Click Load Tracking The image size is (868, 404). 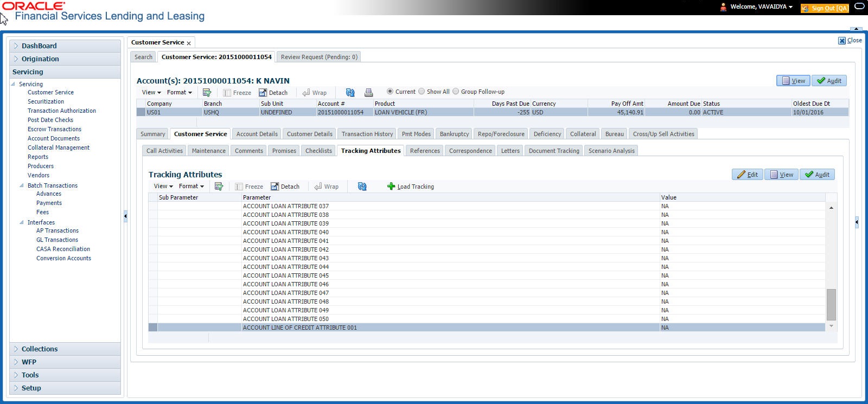pos(411,187)
